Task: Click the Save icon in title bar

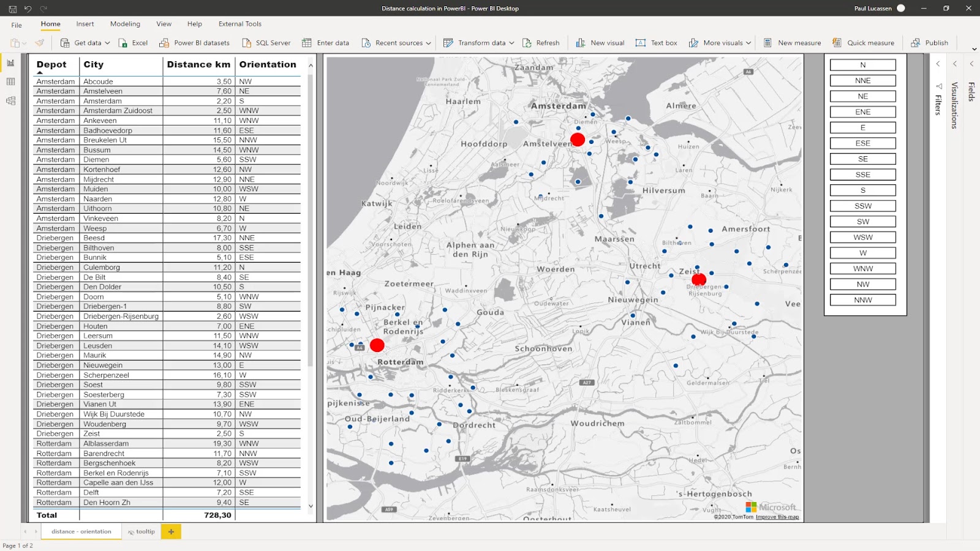Action: tap(12, 9)
